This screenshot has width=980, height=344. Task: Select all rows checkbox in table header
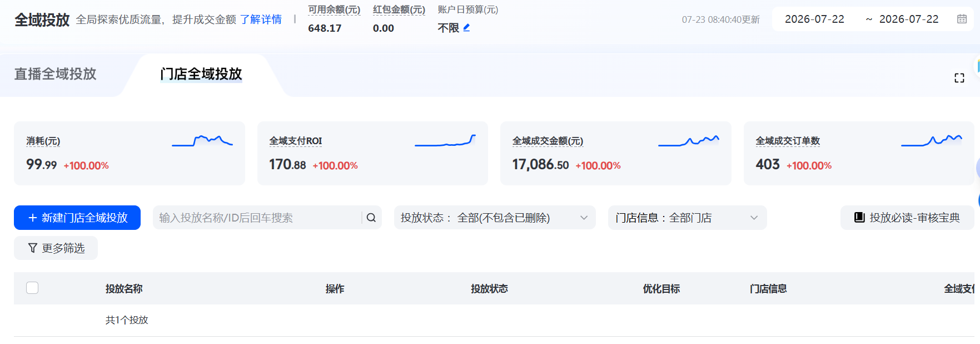tap(32, 288)
